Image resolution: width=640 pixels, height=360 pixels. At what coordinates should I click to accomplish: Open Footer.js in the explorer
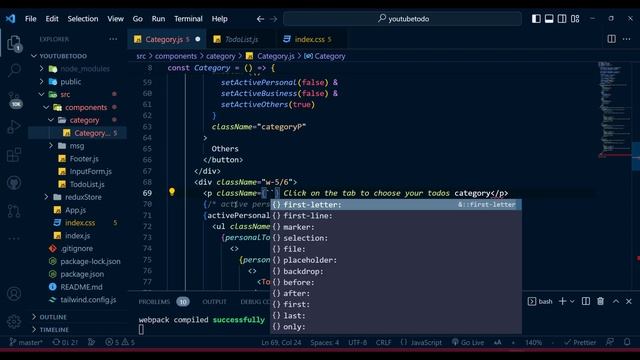click(84, 159)
